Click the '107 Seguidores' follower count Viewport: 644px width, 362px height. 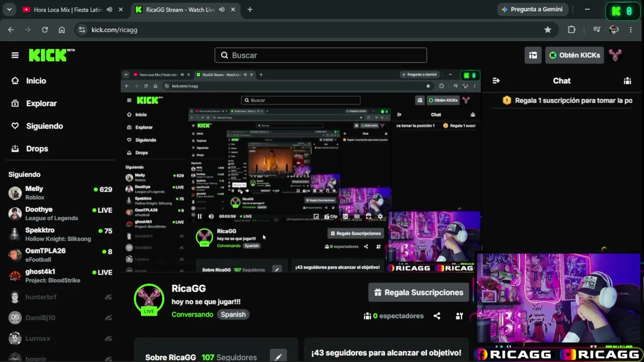tap(229, 357)
